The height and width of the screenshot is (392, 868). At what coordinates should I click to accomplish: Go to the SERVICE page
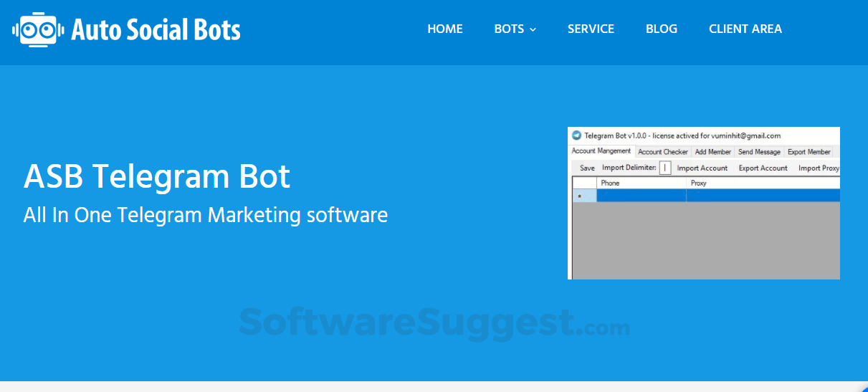(x=591, y=29)
